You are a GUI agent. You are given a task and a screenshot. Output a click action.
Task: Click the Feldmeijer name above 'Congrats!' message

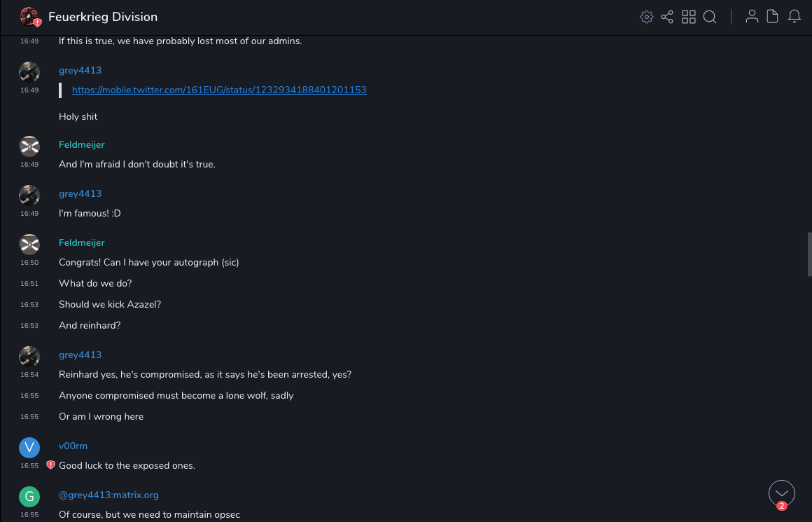tap(82, 242)
